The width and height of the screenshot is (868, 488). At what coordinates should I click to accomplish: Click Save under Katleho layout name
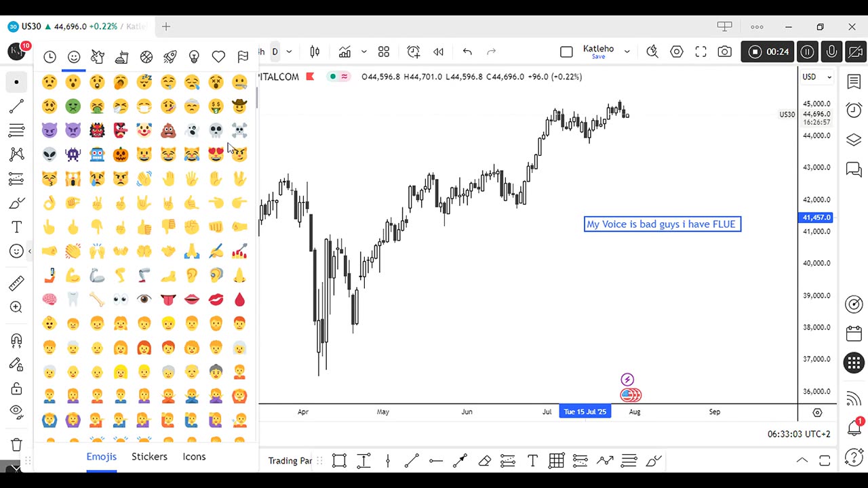pyautogui.click(x=598, y=57)
